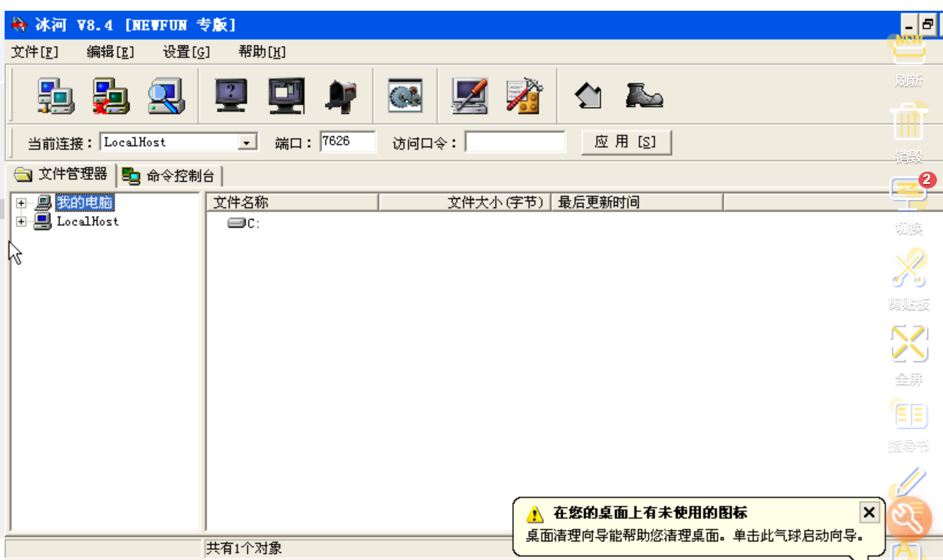Click the monitor with question mark icon
The height and width of the screenshot is (560, 943).
[x=231, y=97]
